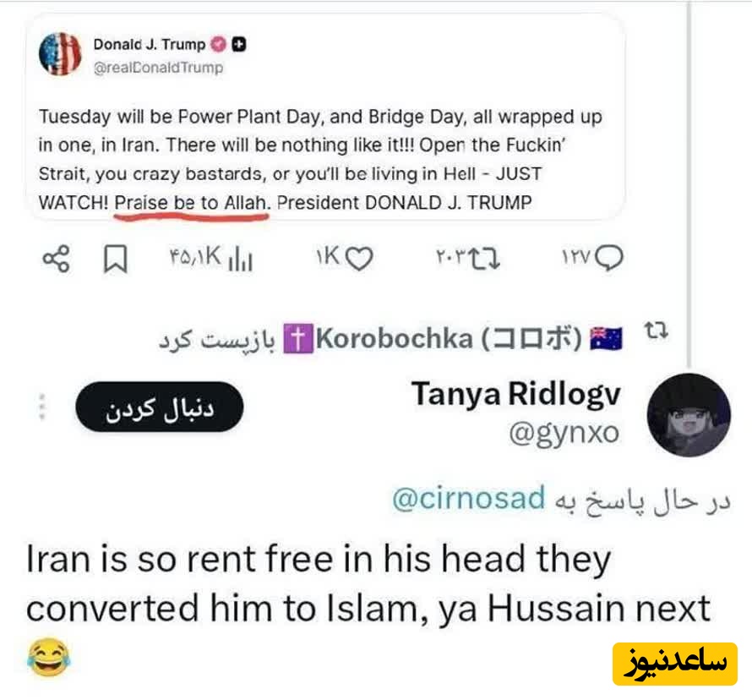The image size is (752, 700).
Task: Open the view count analytics icon
Action: coord(240,260)
